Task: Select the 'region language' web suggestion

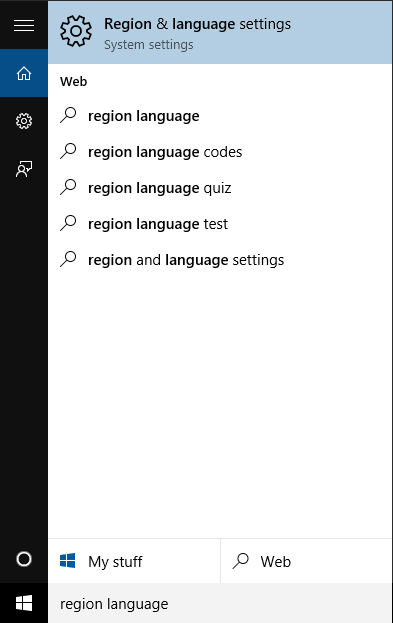Action: point(221,116)
